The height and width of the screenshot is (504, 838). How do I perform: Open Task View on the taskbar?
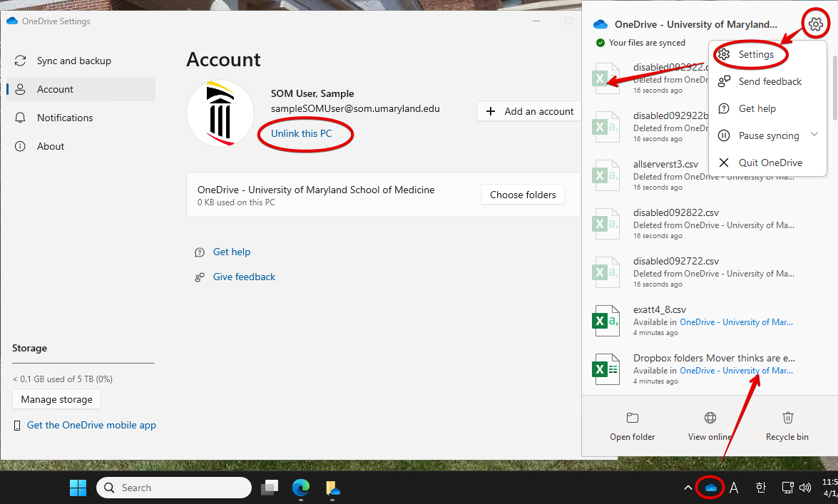pos(269,488)
